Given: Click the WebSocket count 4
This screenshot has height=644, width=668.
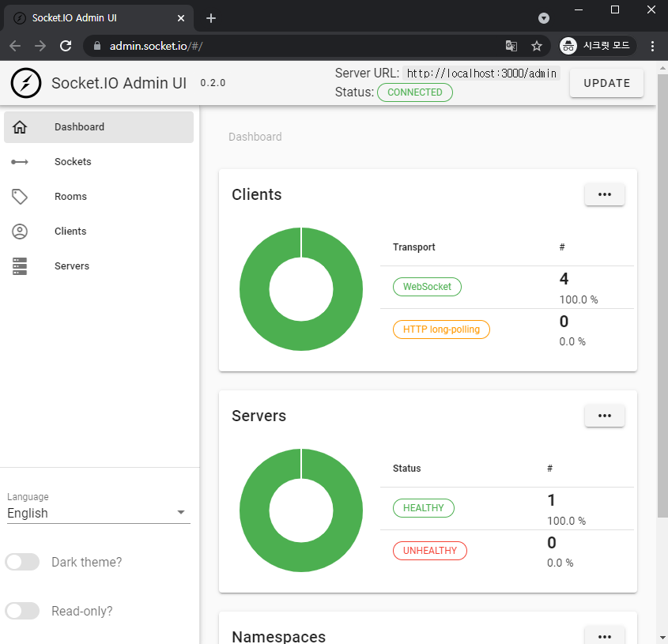Looking at the screenshot, I should pyautogui.click(x=564, y=279).
